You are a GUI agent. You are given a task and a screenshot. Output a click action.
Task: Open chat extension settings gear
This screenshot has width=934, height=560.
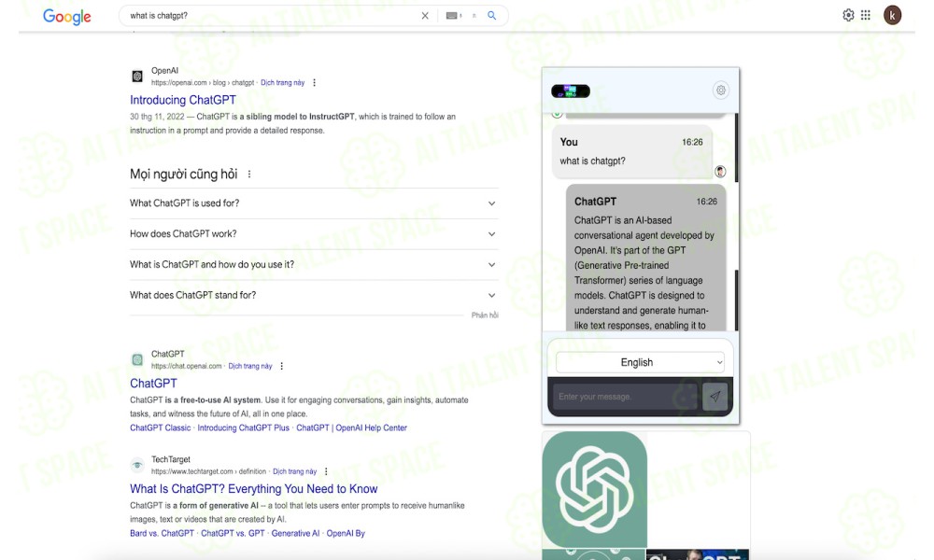[x=721, y=91]
